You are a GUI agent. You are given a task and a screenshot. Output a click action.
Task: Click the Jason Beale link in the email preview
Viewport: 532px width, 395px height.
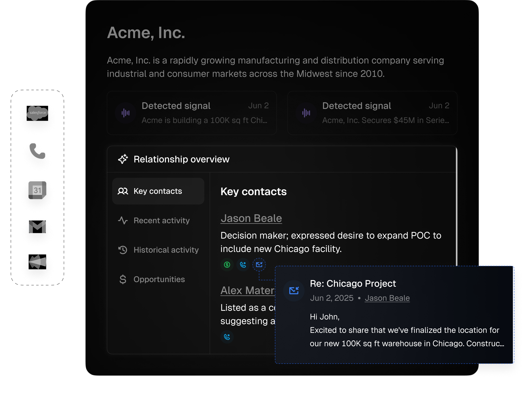pos(387,298)
